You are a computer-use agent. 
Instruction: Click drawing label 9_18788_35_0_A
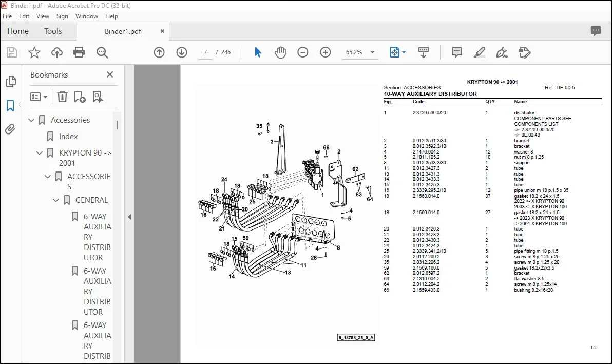tap(356, 338)
